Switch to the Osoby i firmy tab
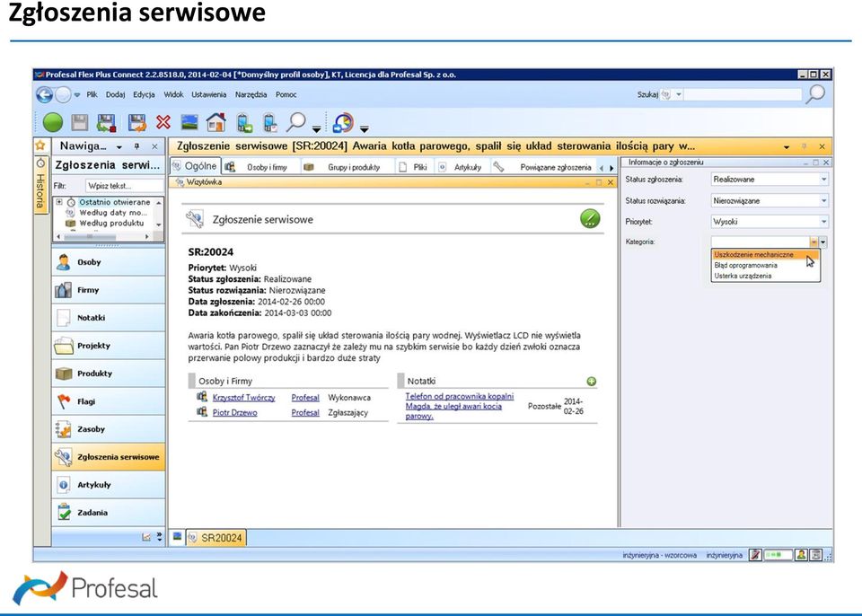The height and width of the screenshot is (616, 862). click(x=261, y=167)
